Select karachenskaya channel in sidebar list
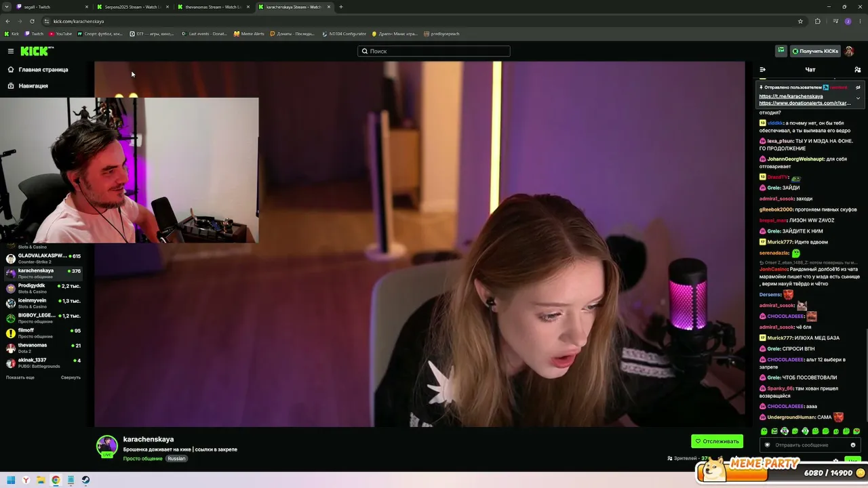Screen dimensions: 868x488 tap(43, 272)
